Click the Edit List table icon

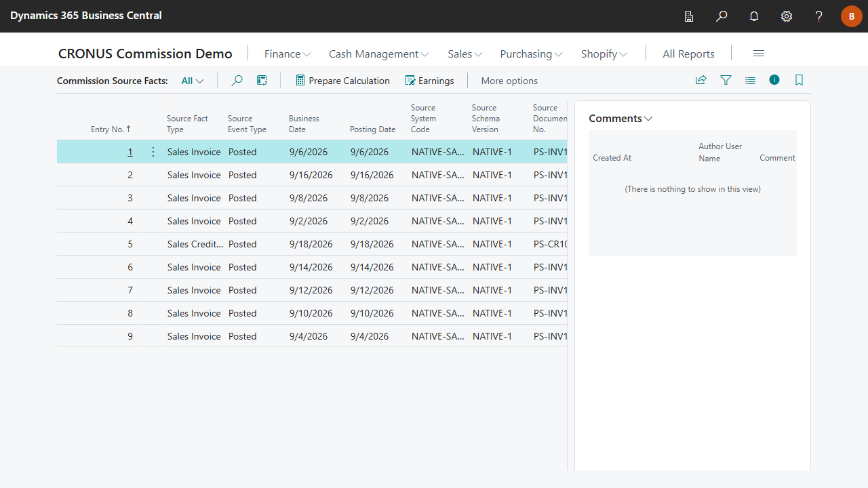point(262,81)
